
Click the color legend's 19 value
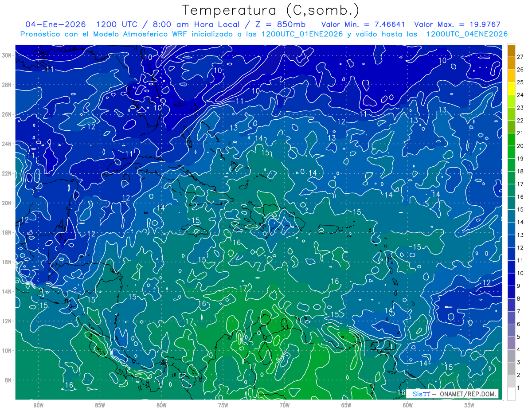(520, 159)
